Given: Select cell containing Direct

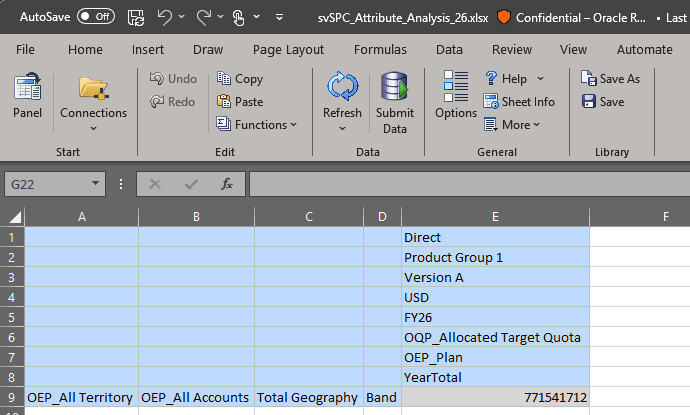Looking at the screenshot, I should tap(495, 237).
